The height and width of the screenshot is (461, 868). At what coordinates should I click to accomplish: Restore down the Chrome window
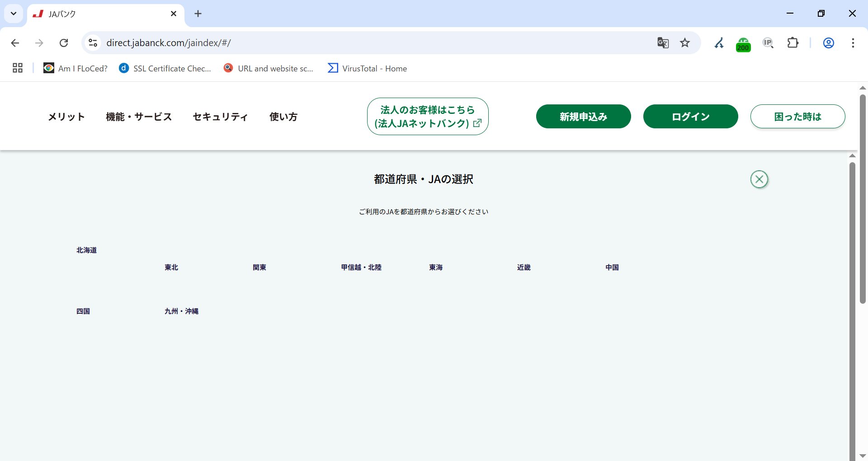pos(821,14)
